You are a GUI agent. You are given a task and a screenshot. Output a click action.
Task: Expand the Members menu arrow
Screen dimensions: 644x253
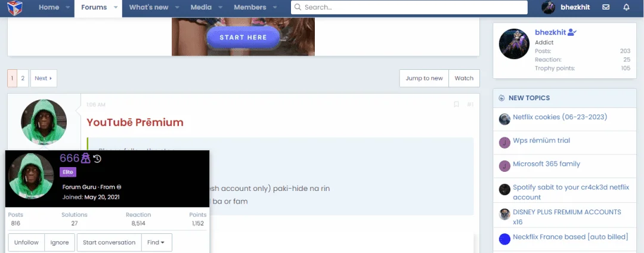pyautogui.click(x=274, y=7)
